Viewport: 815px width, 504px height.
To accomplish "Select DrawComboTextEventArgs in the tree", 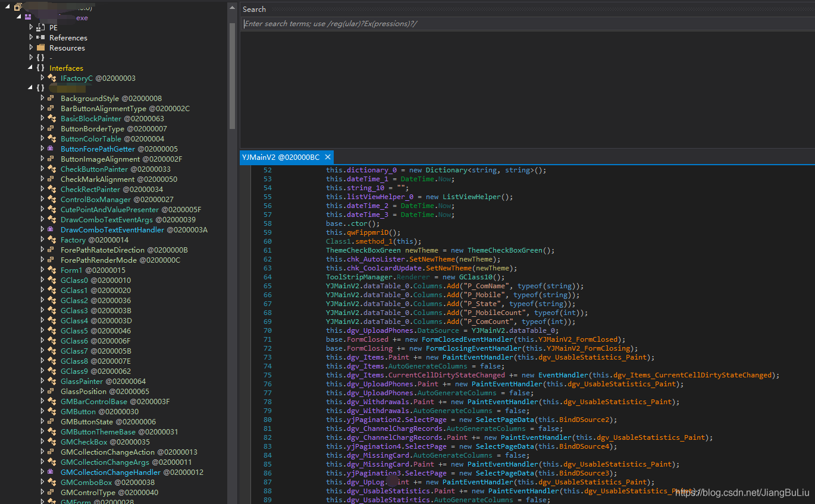I will tap(128, 219).
